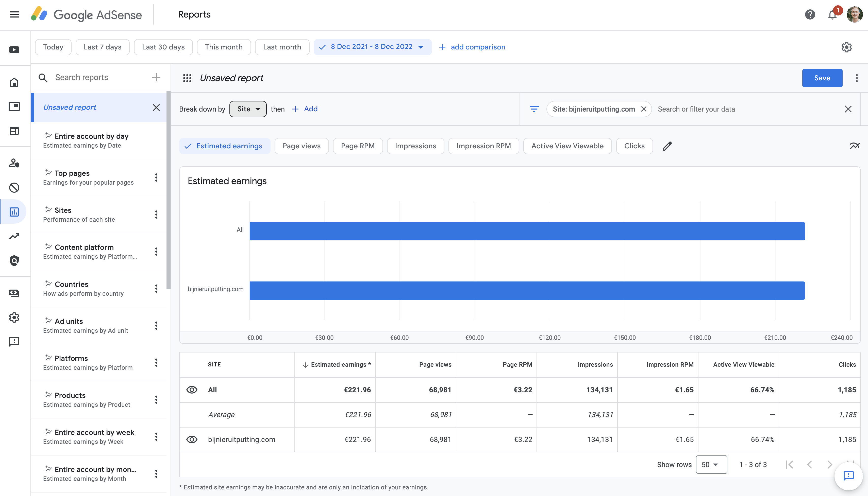Open options menu for Top pages report
Image resolution: width=868 pixels, height=496 pixels.
[156, 178]
